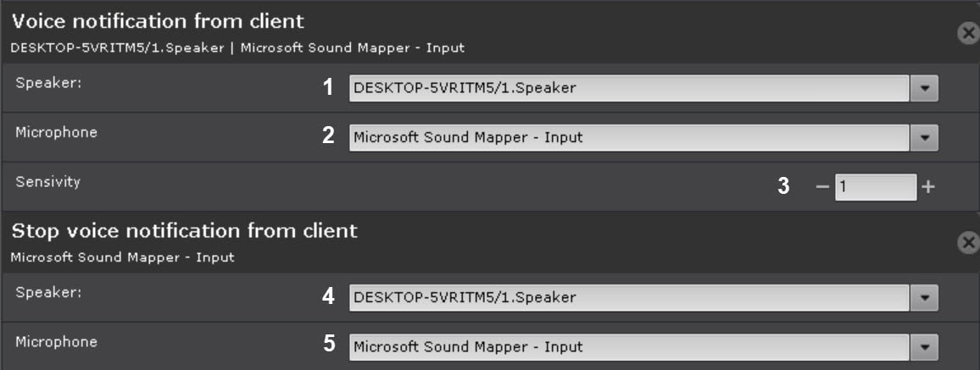Remove the Stop voice notification action
The width and height of the screenshot is (980, 370).
click(967, 243)
